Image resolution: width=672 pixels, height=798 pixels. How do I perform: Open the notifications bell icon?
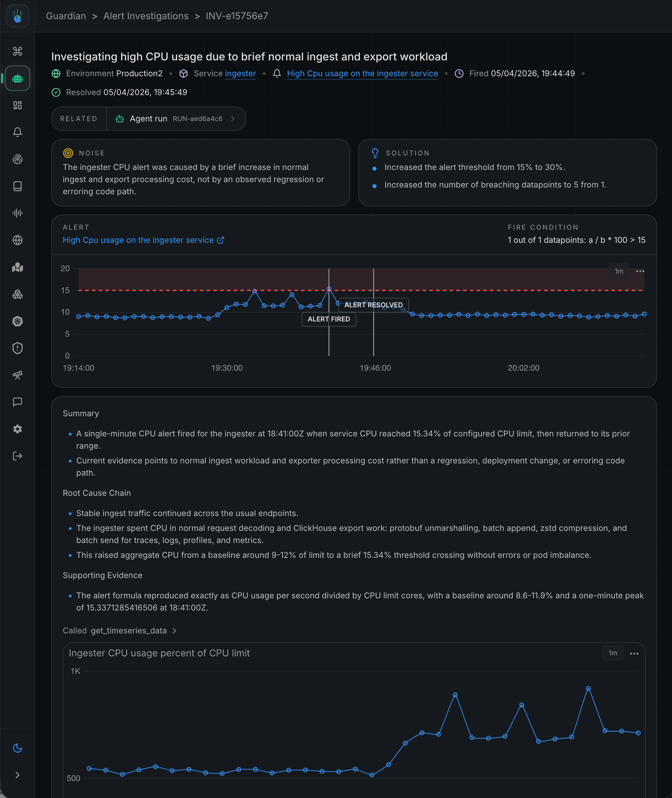[17, 132]
